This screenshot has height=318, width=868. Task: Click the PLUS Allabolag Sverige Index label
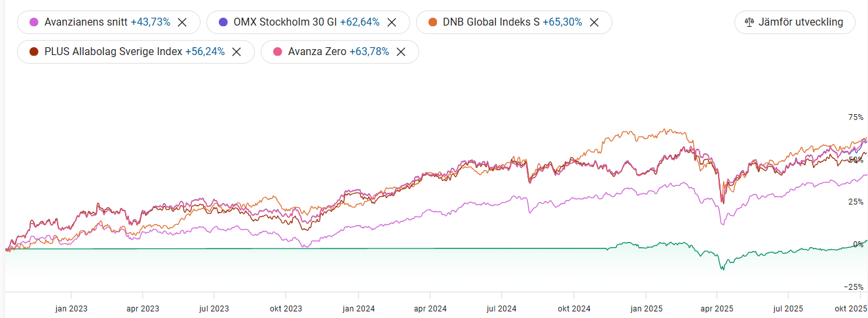pos(113,52)
